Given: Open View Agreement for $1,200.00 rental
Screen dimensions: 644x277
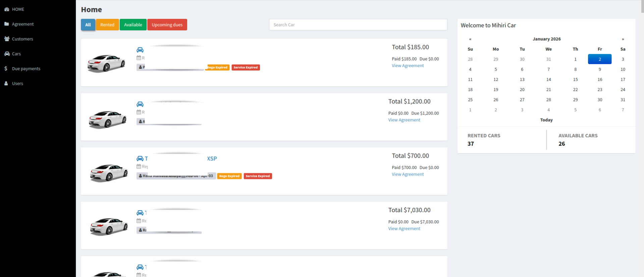Looking at the screenshot, I should 404,120.
